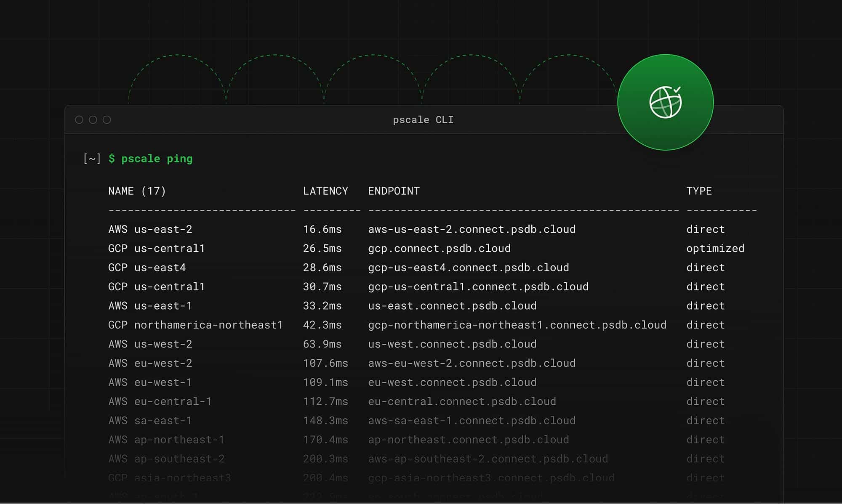
Task: Sort by the TYPE column header
Action: [x=699, y=191]
